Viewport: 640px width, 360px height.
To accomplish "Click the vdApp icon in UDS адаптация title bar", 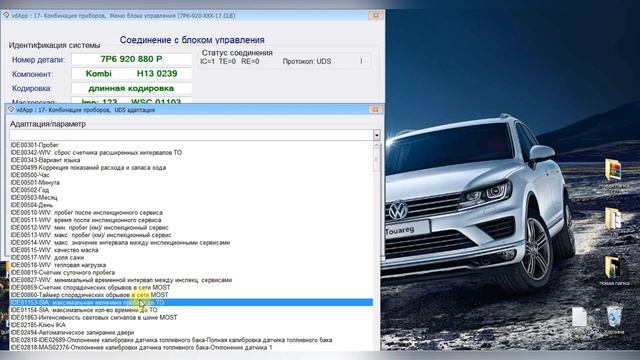I will (x=11, y=109).
